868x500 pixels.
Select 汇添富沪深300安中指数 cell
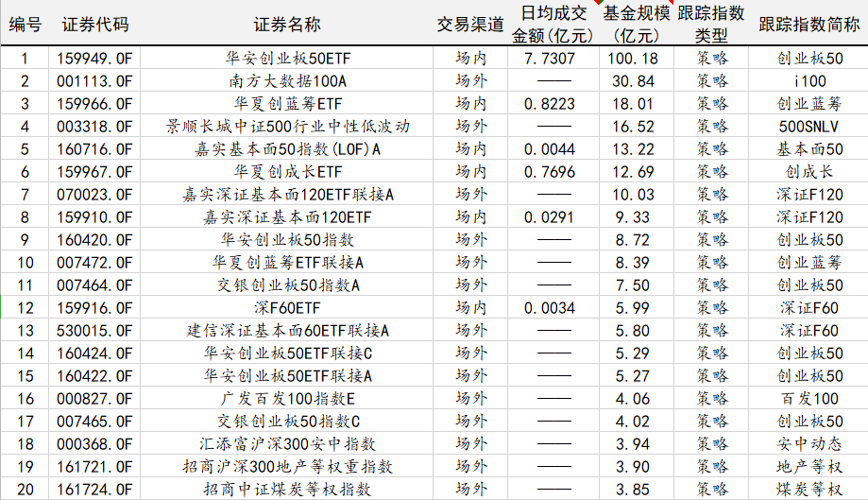pyautogui.click(x=287, y=444)
